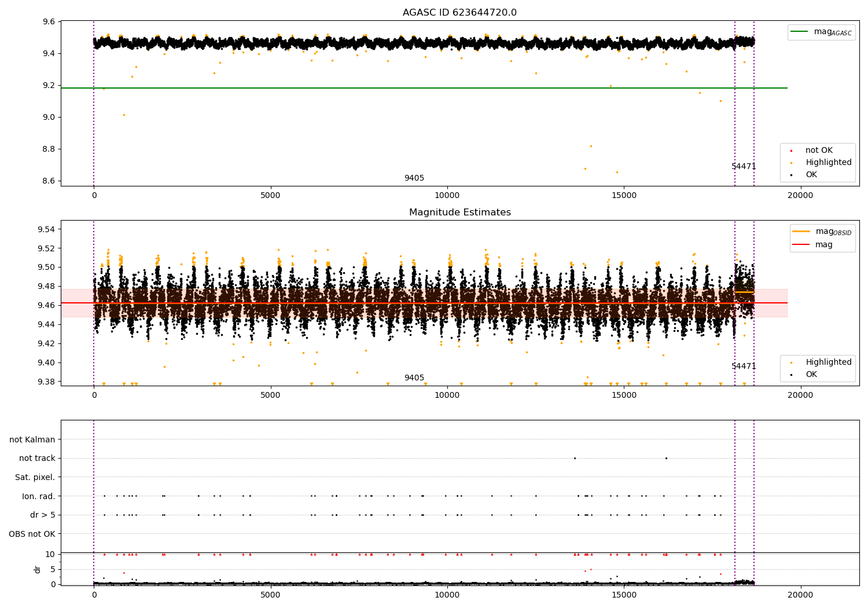Screen dimensions: 868x608
Task: Click the orange line sample beside mag OBSID legend
Action: pos(801,231)
